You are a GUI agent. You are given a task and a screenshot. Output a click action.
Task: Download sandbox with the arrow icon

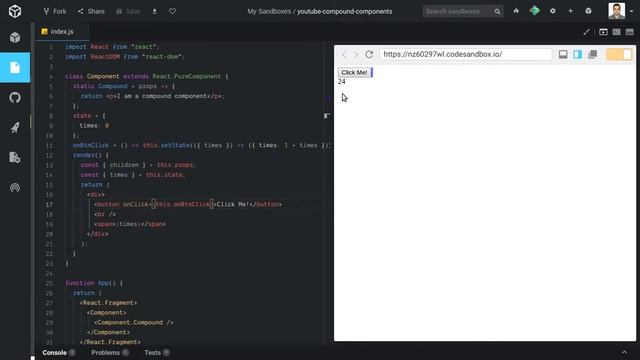[x=154, y=11]
